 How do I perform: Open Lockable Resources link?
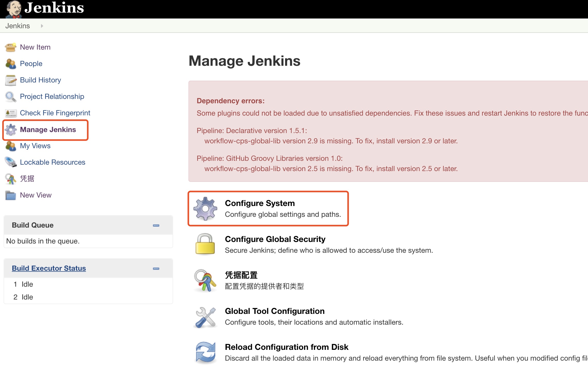(53, 162)
